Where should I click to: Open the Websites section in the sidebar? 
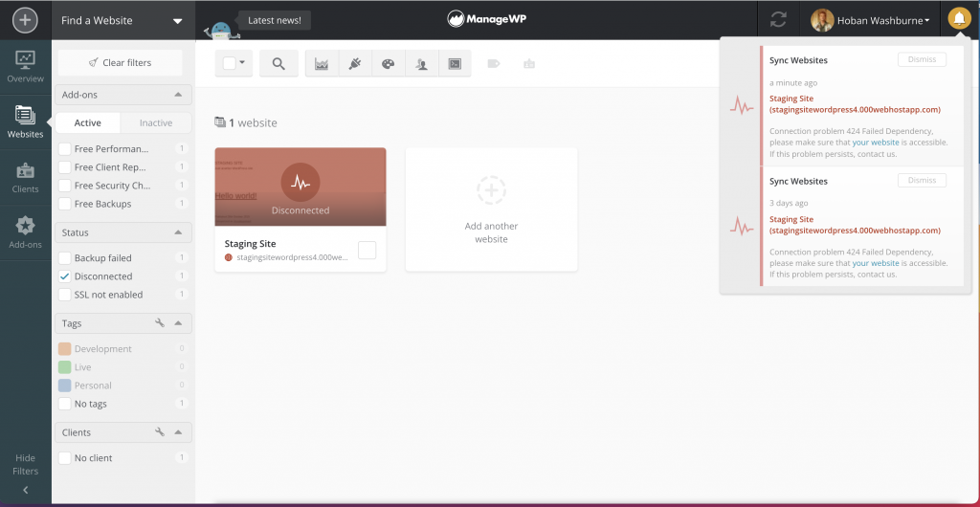coord(26,121)
